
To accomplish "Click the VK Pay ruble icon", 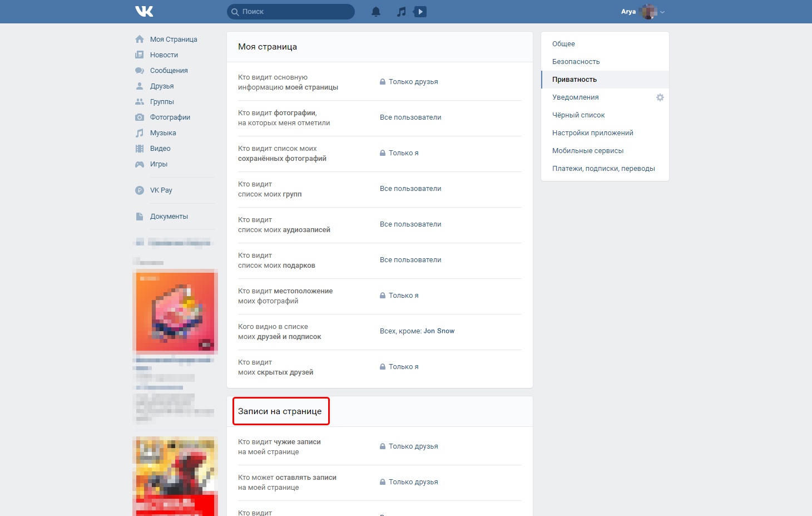I will click(x=140, y=190).
